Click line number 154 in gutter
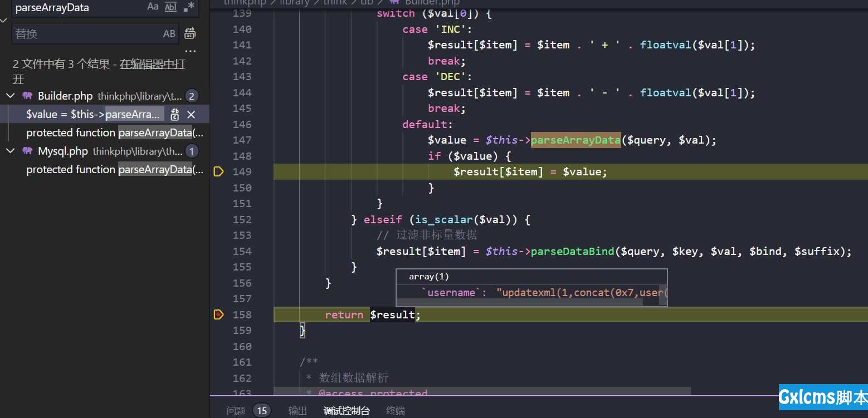The width and height of the screenshot is (868, 418). pyautogui.click(x=242, y=251)
